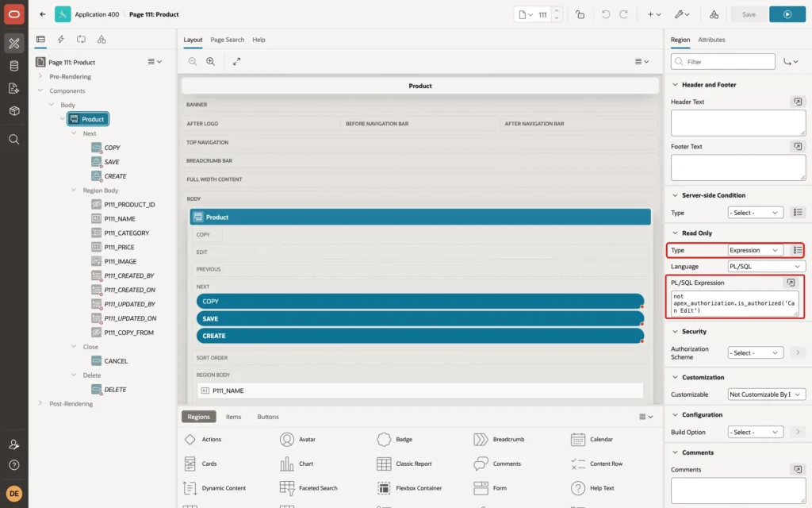812x508 pixels.
Task: Switch to the Page Search tab
Action: coord(227,40)
